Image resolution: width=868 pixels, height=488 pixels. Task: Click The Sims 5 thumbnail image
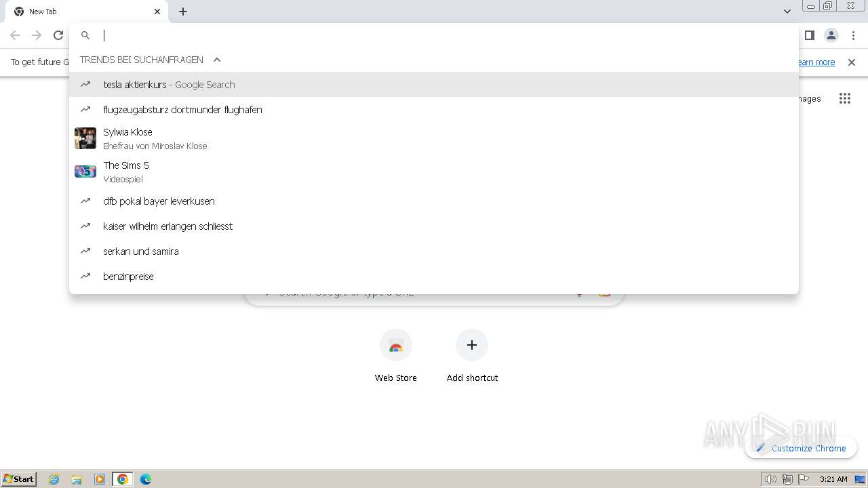pyautogui.click(x=85, y=171)
